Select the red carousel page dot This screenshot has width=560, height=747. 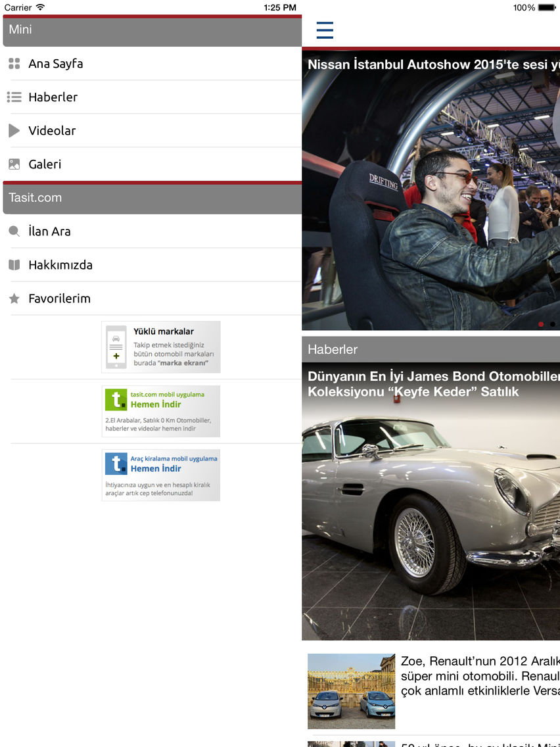tap(541, 324)
